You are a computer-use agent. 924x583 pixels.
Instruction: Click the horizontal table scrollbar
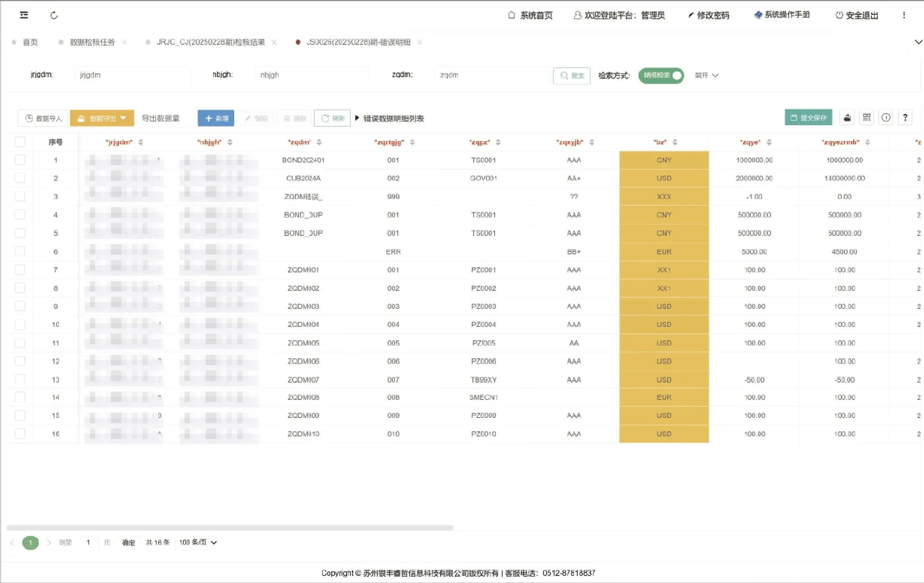230,528
